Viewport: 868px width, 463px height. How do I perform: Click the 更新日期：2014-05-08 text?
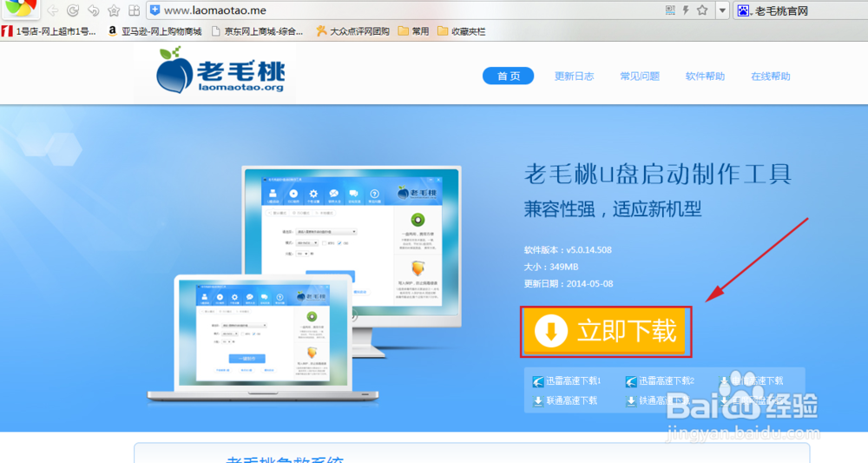pyautogui.click(x=569, y=283)
